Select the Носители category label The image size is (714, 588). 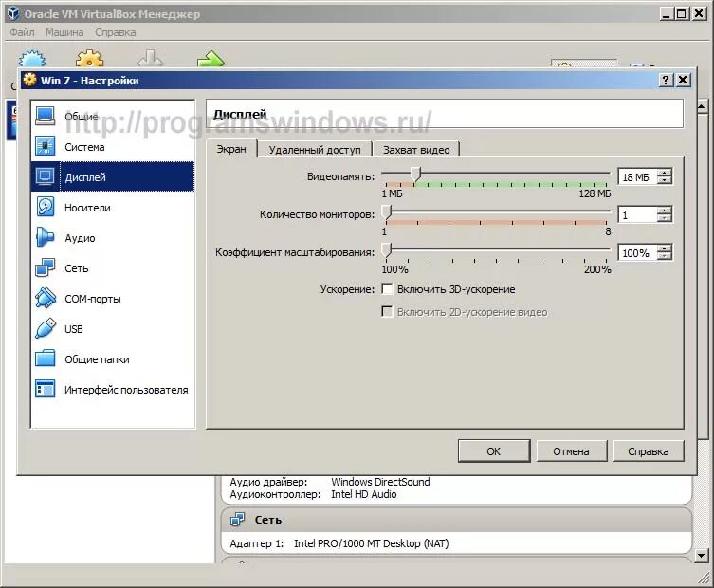click(87, 208)
